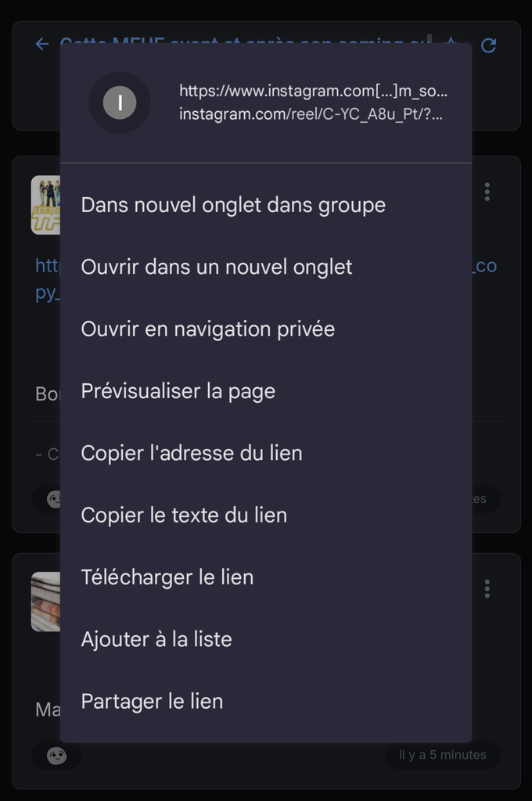
Task: Select "Partager le lien" option
Action: (x=152, y=701)
